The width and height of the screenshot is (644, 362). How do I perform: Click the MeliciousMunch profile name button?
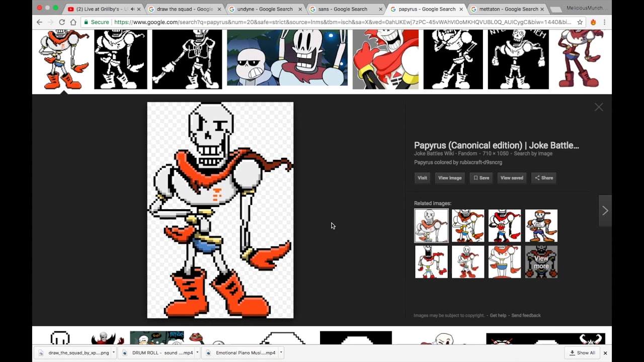point(587,8)
